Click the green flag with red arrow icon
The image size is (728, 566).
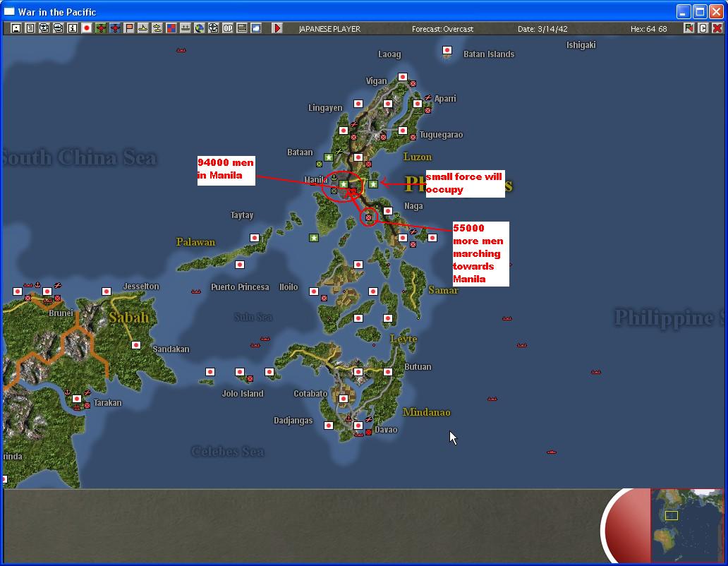(x=688, y=28)
